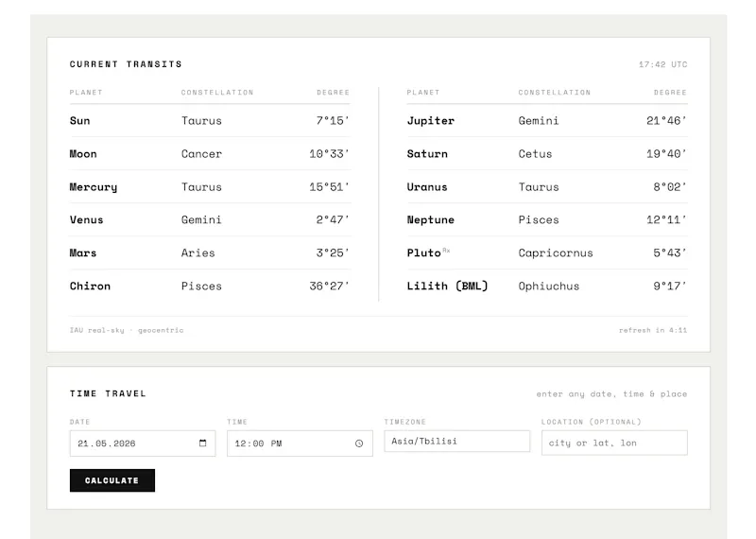Click Taurus constellation in the Uranus row
Screen dimensions: 756x539
(x=539, y=187)
